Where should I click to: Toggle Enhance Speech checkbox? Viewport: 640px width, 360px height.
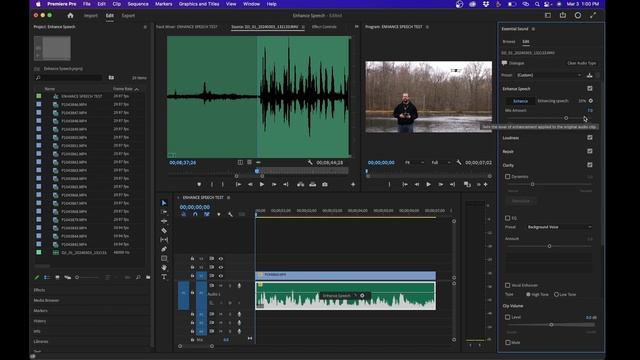590,89
